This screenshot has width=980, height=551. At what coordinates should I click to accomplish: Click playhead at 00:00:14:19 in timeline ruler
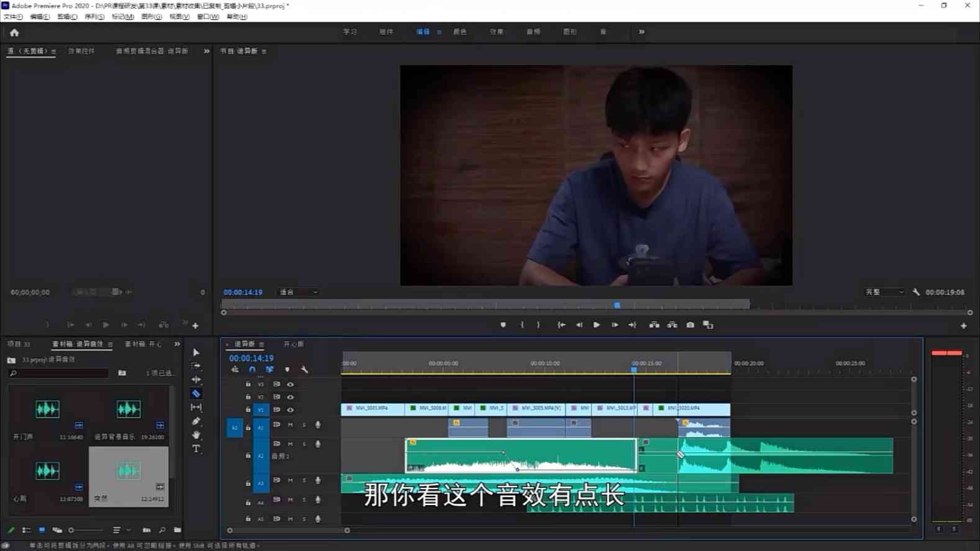(x=634, y=370)
